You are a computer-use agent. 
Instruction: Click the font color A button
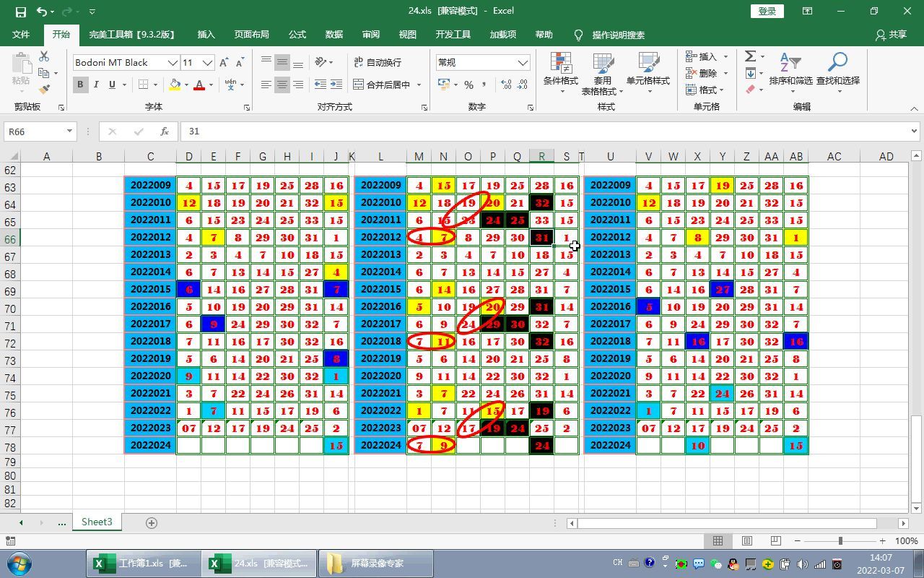[x=199, y=85]
